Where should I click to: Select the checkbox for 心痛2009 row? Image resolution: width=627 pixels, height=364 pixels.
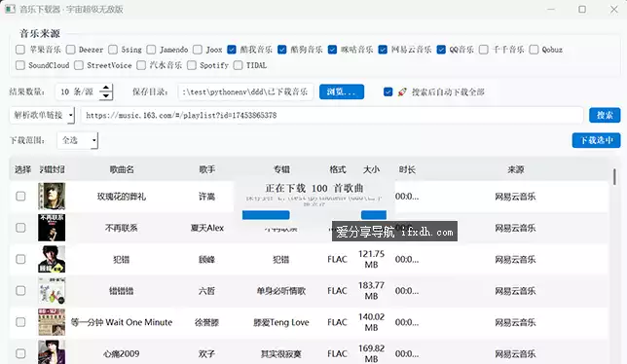point(20,353)
